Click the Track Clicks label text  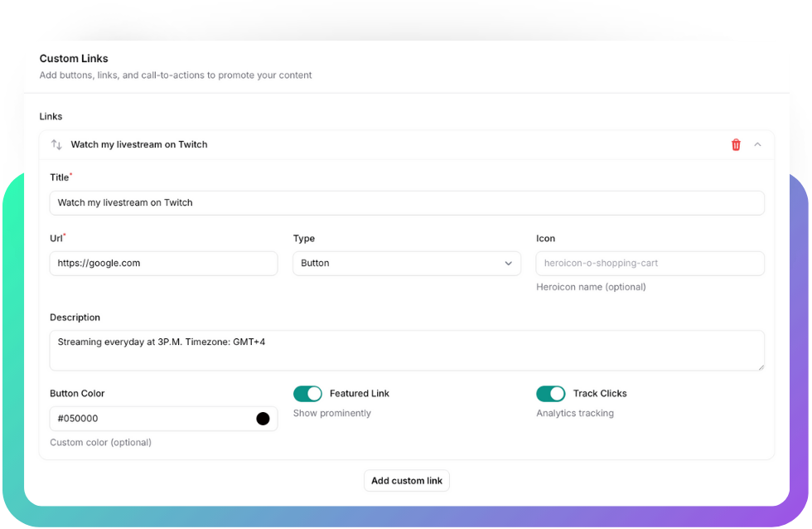(600, 393)
